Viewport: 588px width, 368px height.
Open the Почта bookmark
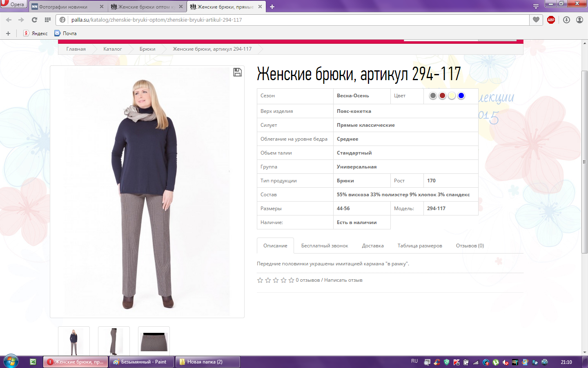pyautogui.click(x=65, y=34)
